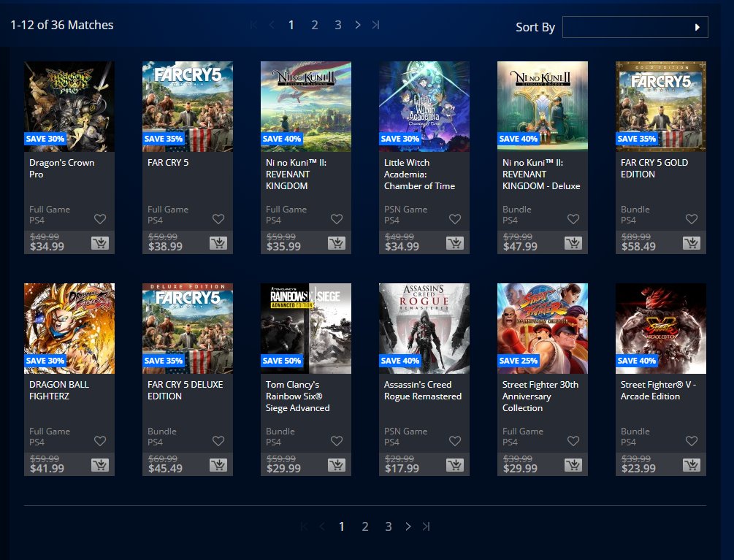The width and height of the screenshot is (734, 560).
Task: Click the $45.49 sale price
Action: point(165,468)
